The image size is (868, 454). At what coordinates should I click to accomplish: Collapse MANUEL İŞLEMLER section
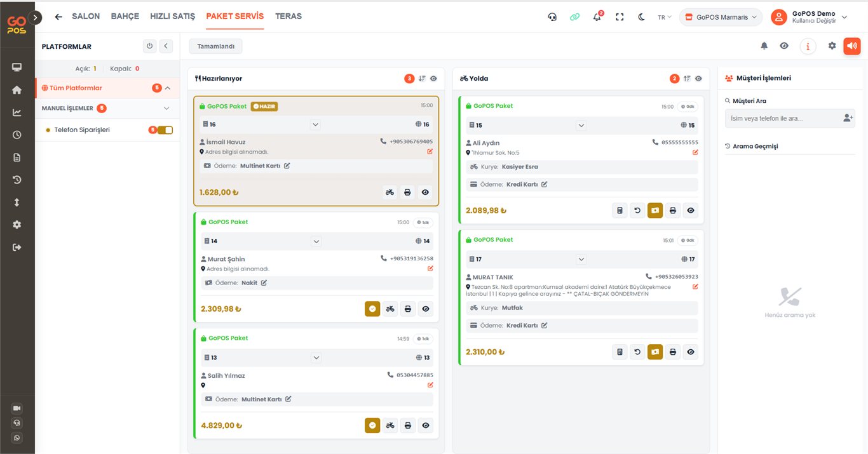167,109
